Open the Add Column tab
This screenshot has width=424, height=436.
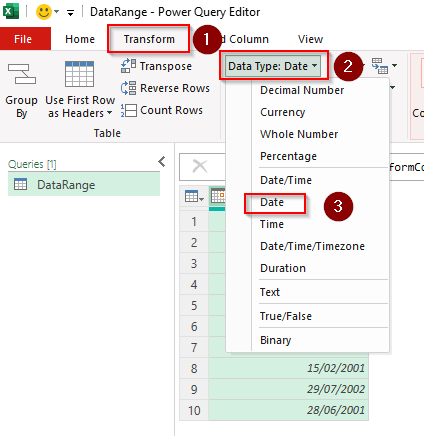click(x=247, y=39)
